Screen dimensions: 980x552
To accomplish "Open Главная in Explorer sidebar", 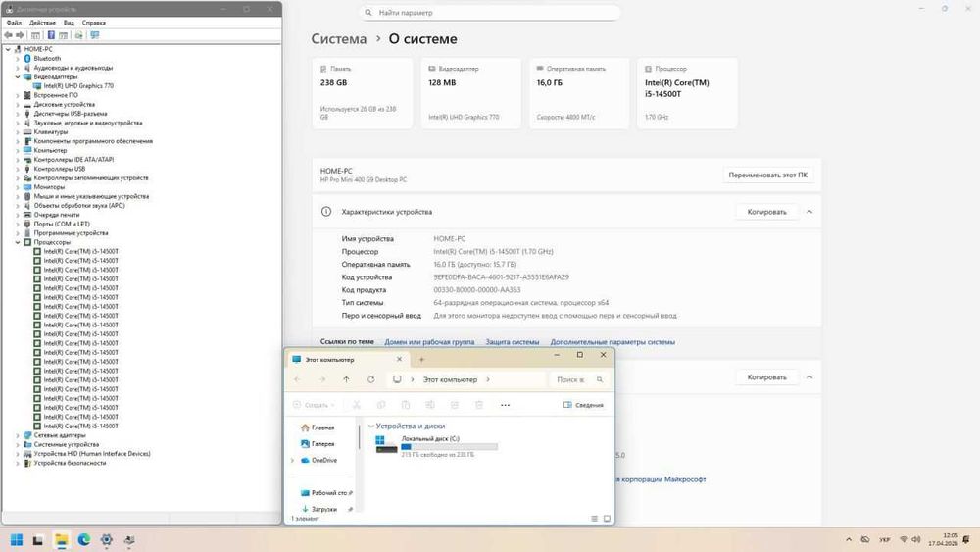I will [x=318, y=427].
